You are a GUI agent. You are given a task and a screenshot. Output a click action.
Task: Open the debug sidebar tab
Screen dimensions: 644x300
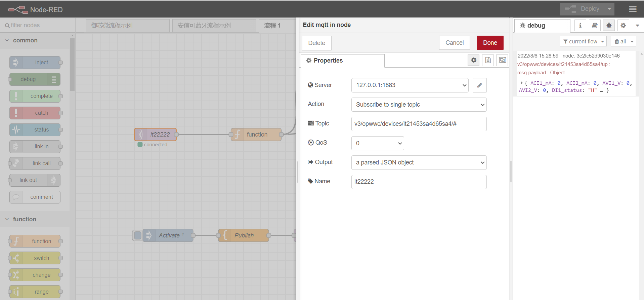point(542,26)
